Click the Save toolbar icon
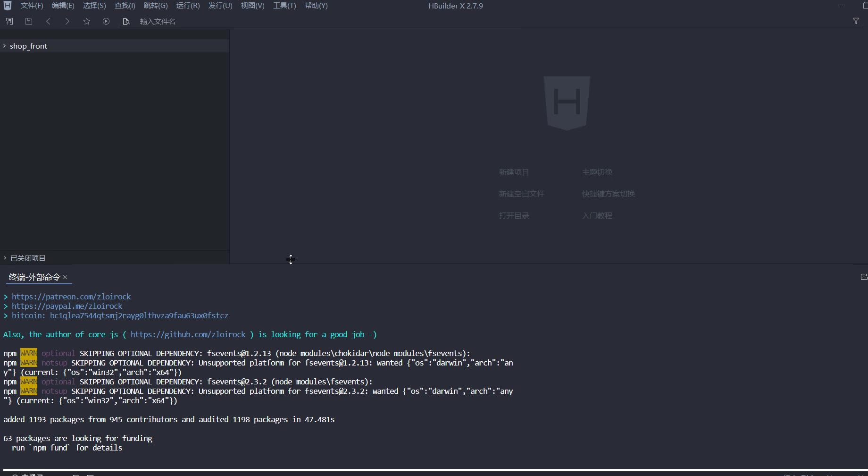Viewport: 868px width, 476px height. (x=29, y=21)
